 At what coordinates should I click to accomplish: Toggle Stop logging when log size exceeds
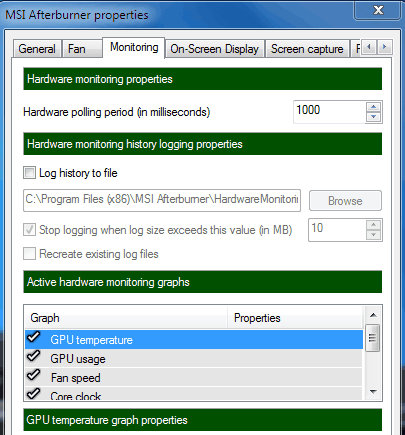(29, 230)
